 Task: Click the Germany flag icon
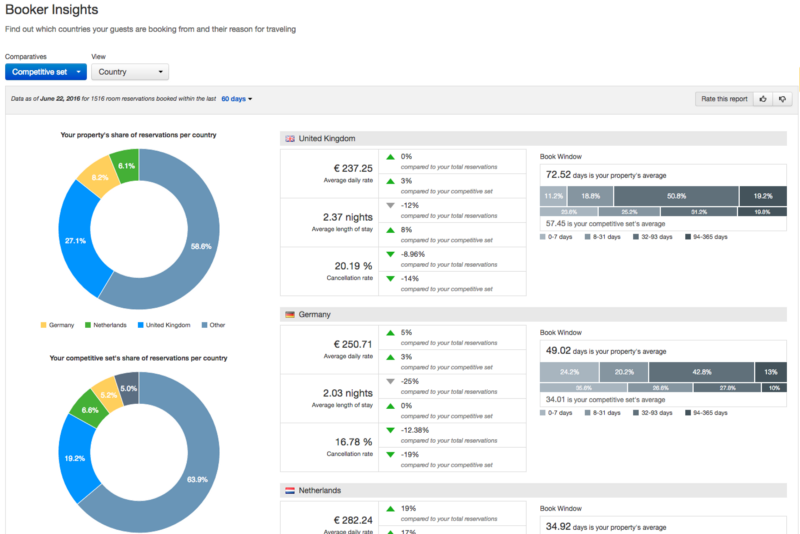290,315
